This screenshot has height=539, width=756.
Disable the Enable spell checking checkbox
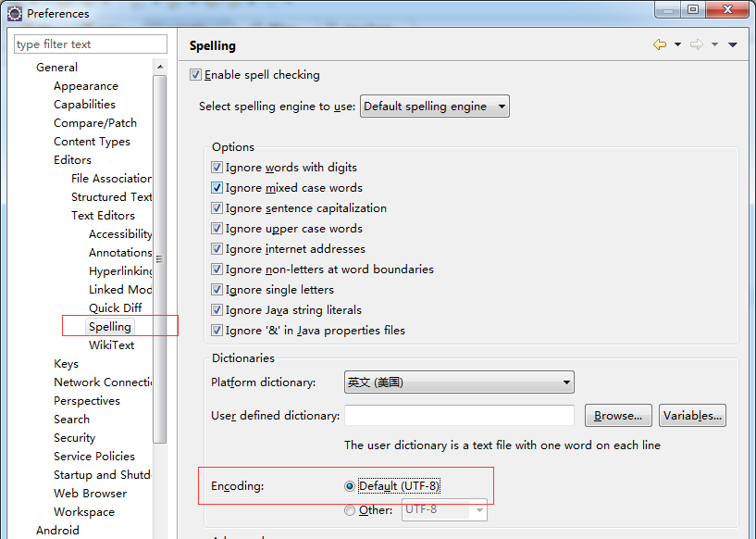pyautogui.click(x=195, y=75)
